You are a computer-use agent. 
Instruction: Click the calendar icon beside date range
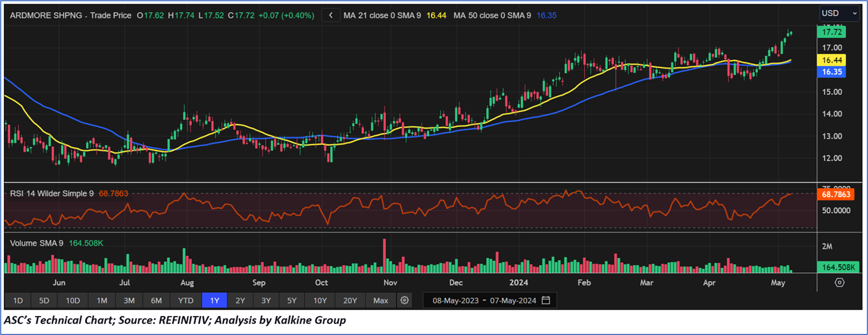click(x=546, y=300)
